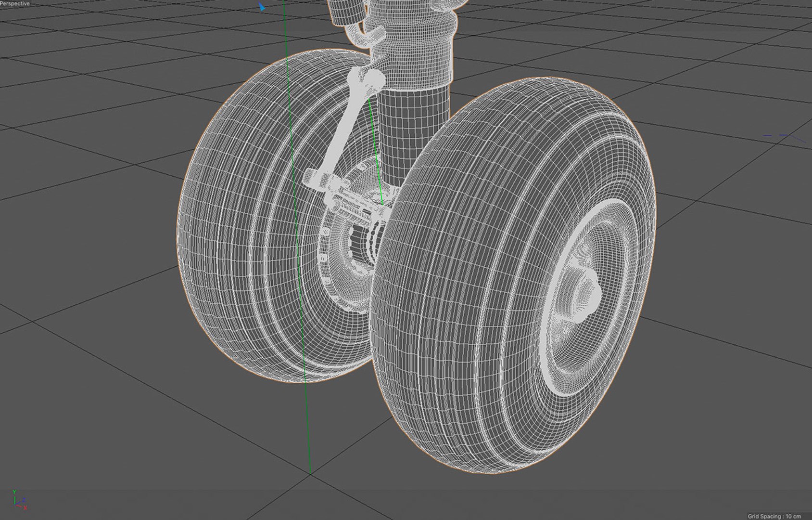Click the Perspective viewport label
The image size is (812, 520).
[15, 3]
